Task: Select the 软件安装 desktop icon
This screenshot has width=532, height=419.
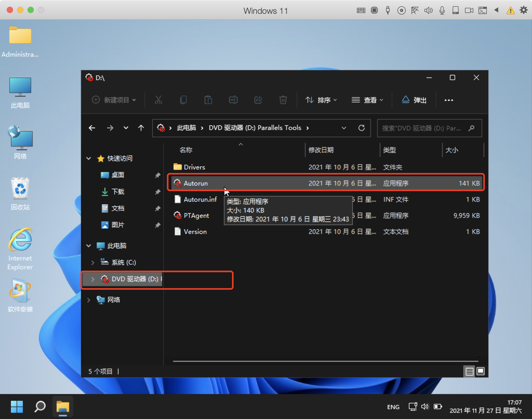Action: (x=20, y=296)
